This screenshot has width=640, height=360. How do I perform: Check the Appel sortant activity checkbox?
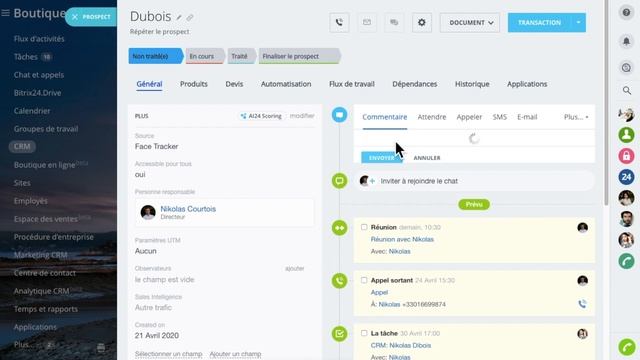click(x=364, y=280)
